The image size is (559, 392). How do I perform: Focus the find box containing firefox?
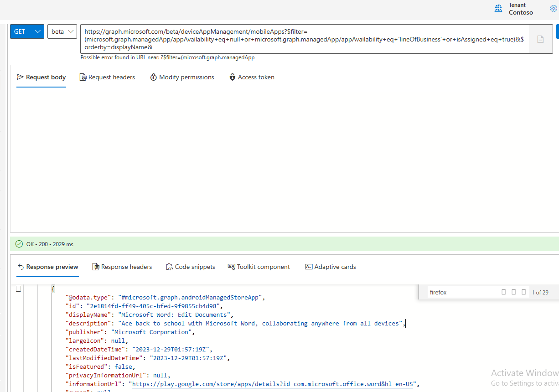pyautogui.click(x=463, y=292)
